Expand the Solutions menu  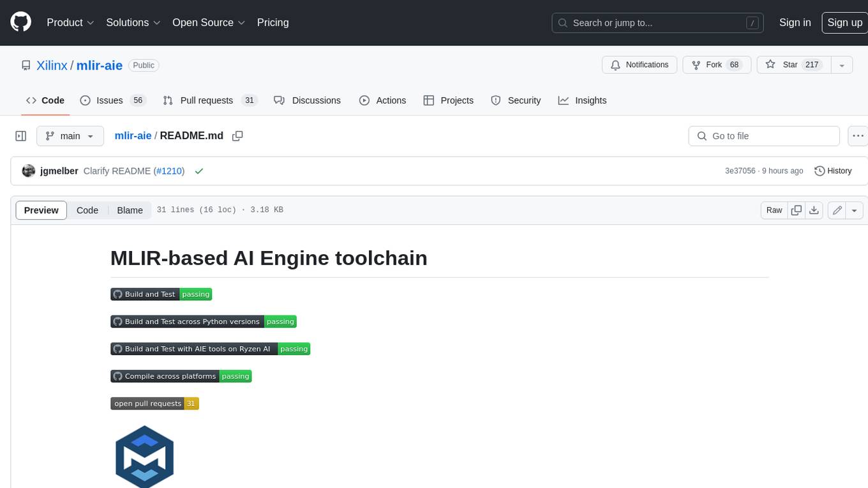click(133, 22)
